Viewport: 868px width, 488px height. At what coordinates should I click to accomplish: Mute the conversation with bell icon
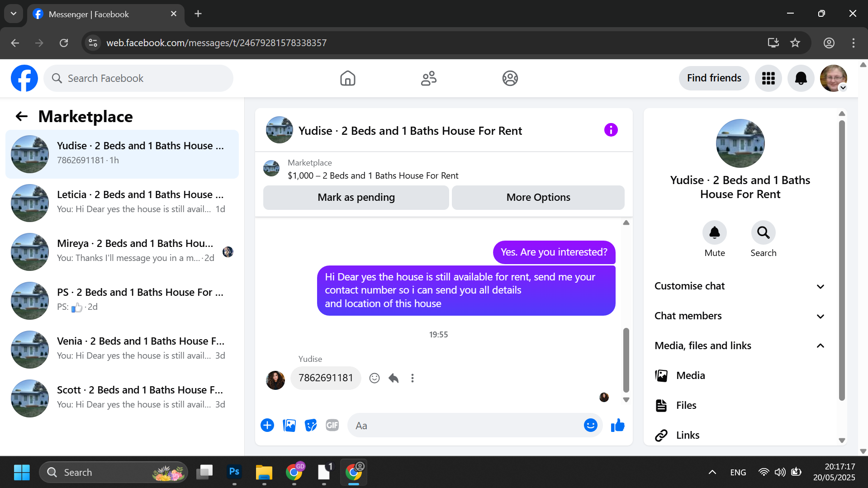pos(715,232)
